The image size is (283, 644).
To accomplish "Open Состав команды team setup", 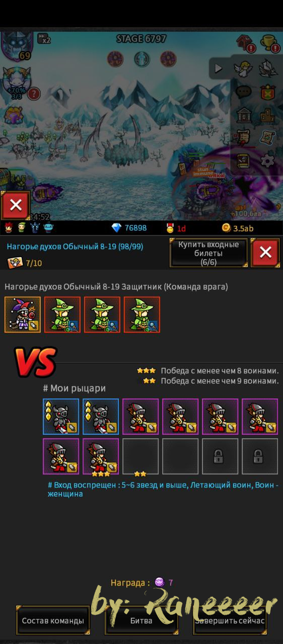I will tap(53, 620).
